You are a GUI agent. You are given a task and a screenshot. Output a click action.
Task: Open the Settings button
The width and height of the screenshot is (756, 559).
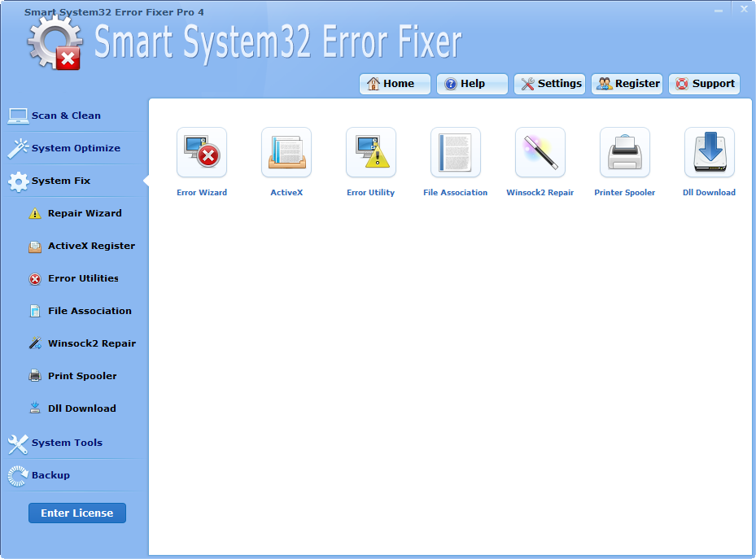549,84
